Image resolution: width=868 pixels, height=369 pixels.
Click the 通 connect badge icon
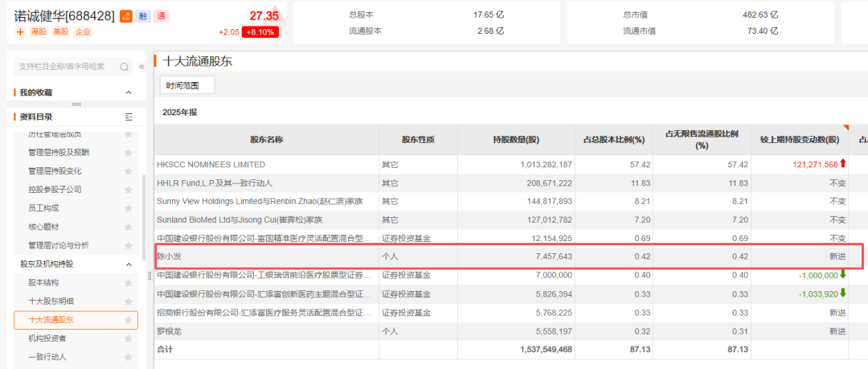161,16
